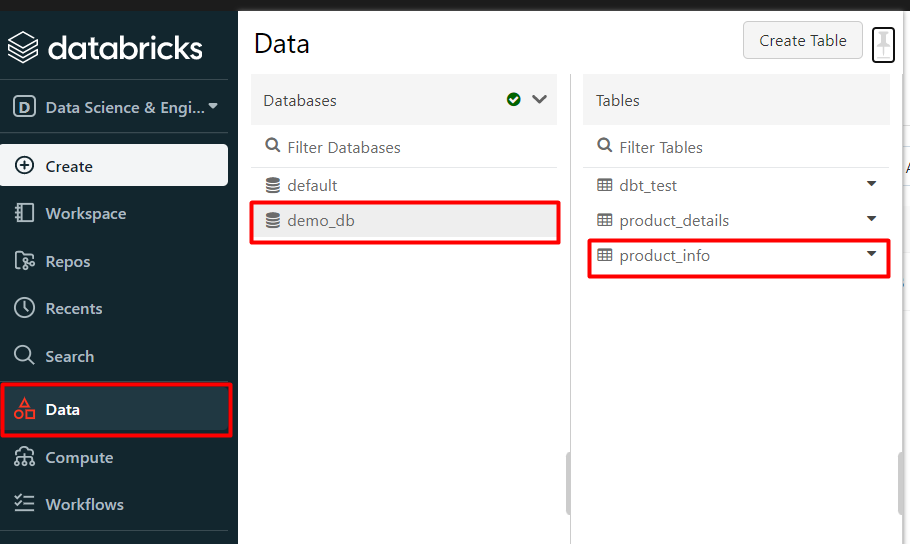Open the dbt_test table dropdown arrow
Viewport: 910px width, 544px height.
[x=871, y=183]
